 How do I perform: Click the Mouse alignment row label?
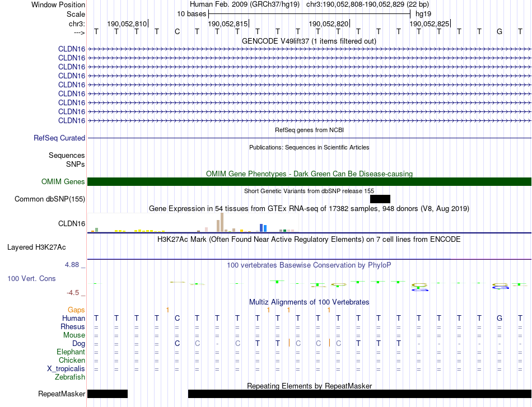point(74,335)
